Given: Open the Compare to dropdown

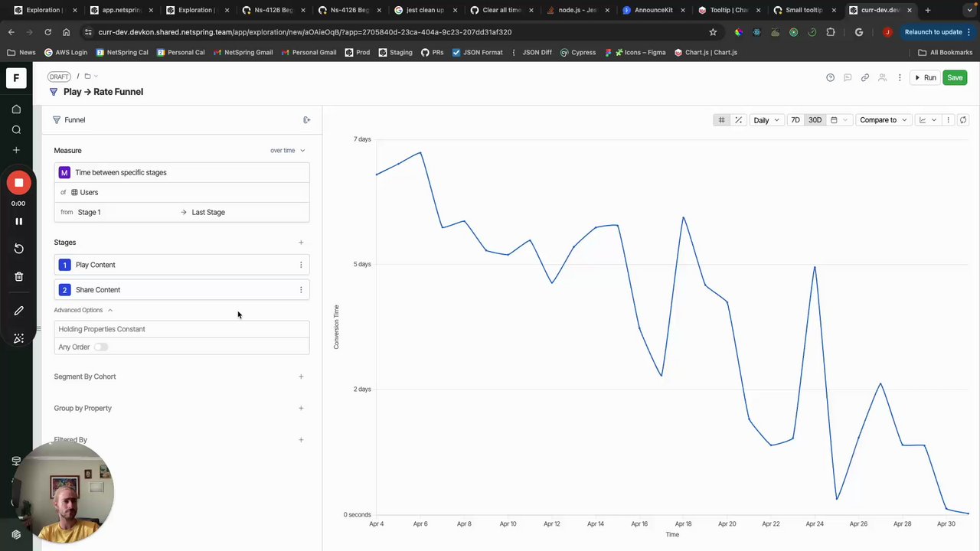Looking at the screenshot, I should [883, 120].
